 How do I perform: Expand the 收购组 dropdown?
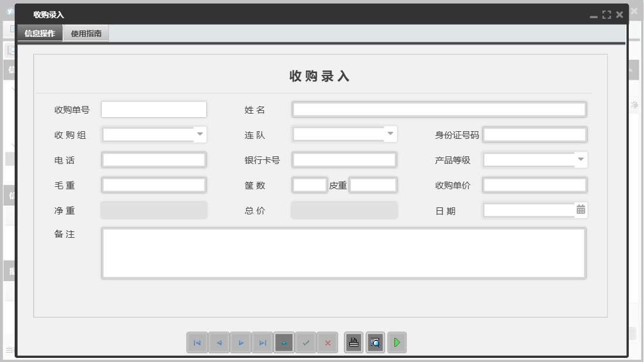[x=200, y=134]
